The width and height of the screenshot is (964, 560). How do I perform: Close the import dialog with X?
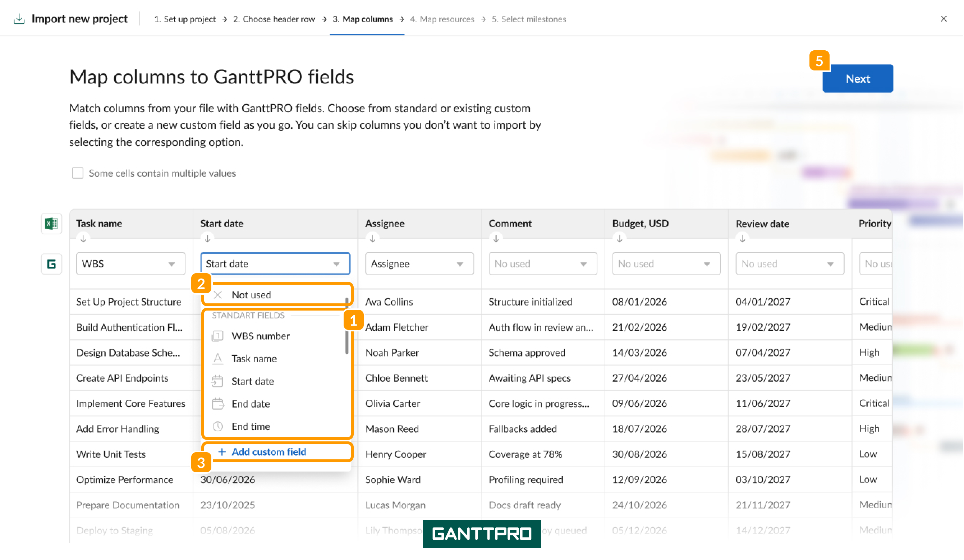[x=944, y=19]
